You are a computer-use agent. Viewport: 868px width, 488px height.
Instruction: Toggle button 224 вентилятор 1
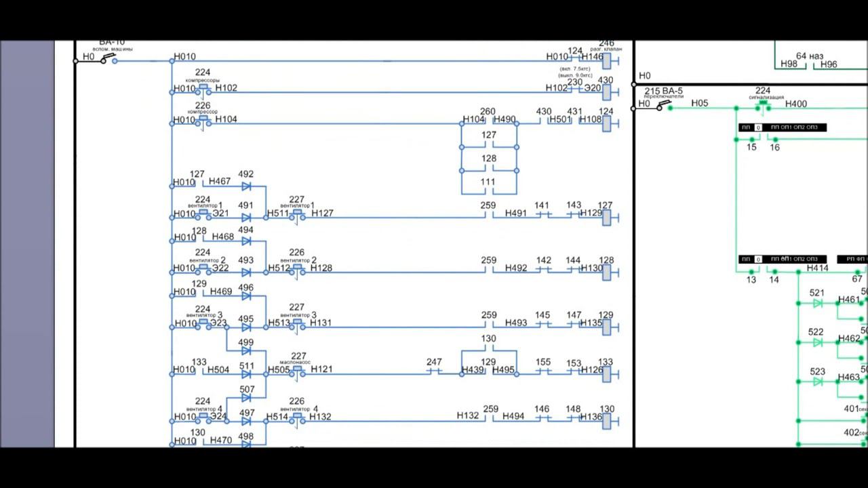tap(203, 214)
